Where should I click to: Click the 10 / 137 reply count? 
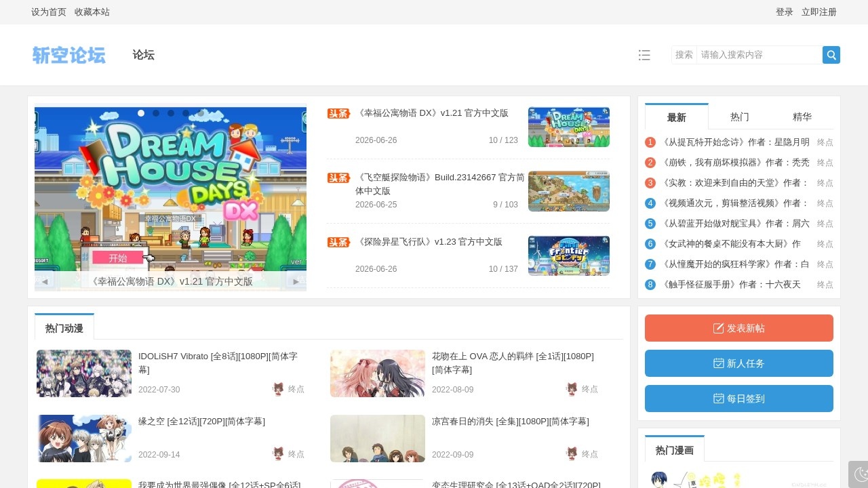503,269
